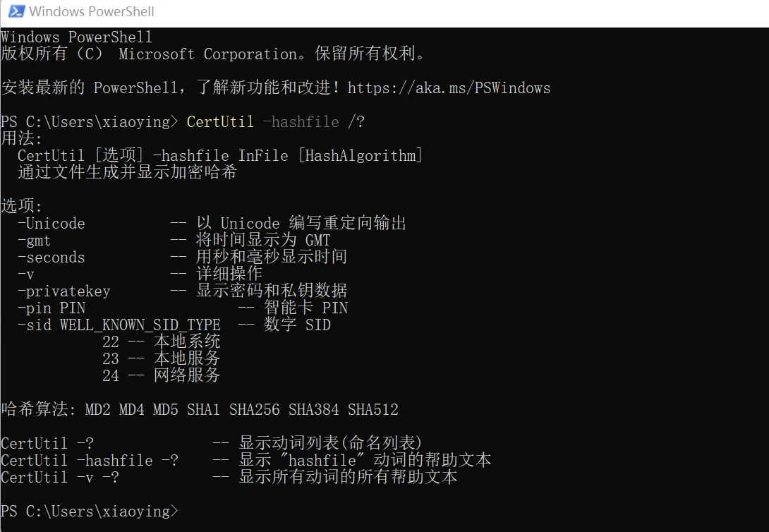
Task: Click the typed CertUtil command word
Action: (x=220, y=122)
